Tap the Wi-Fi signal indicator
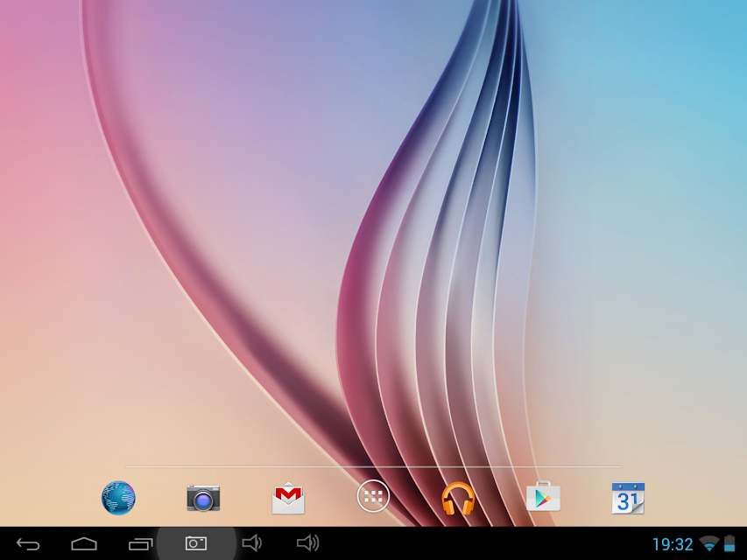 coord(709,543)
